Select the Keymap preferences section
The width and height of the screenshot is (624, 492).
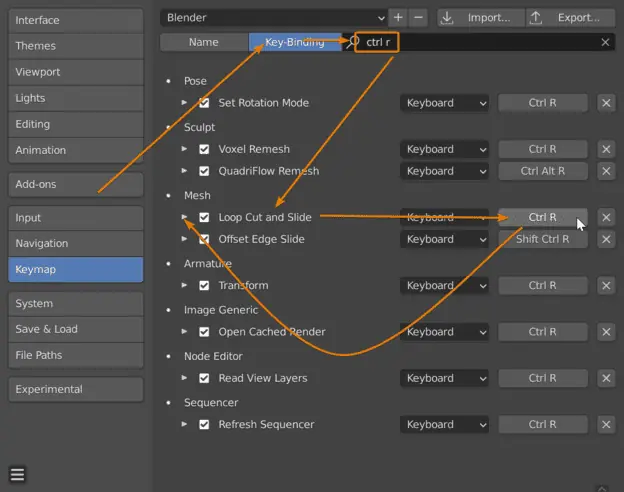click(x=76, y=269)
